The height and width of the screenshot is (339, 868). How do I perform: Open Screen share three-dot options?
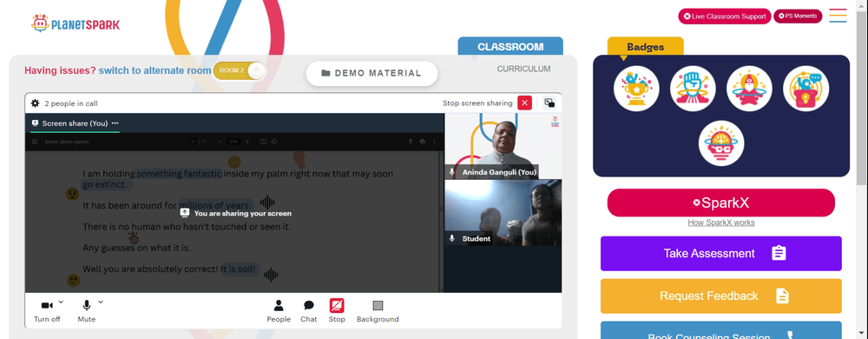click(115, 123)
